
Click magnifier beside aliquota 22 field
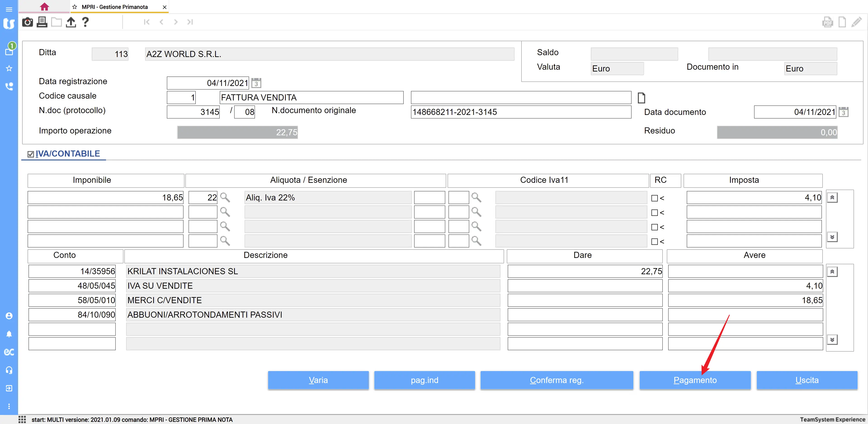click(225, 197)
